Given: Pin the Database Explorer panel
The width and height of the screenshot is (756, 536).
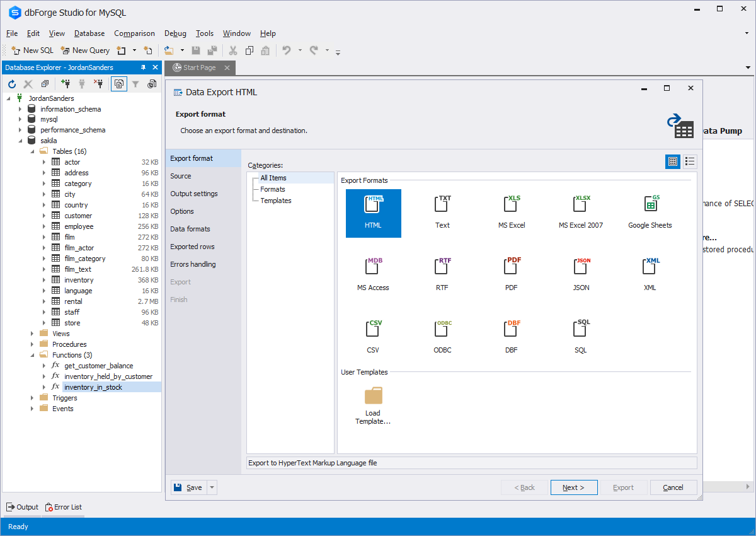Looking at the screenshot, I should tap(143, 67).
